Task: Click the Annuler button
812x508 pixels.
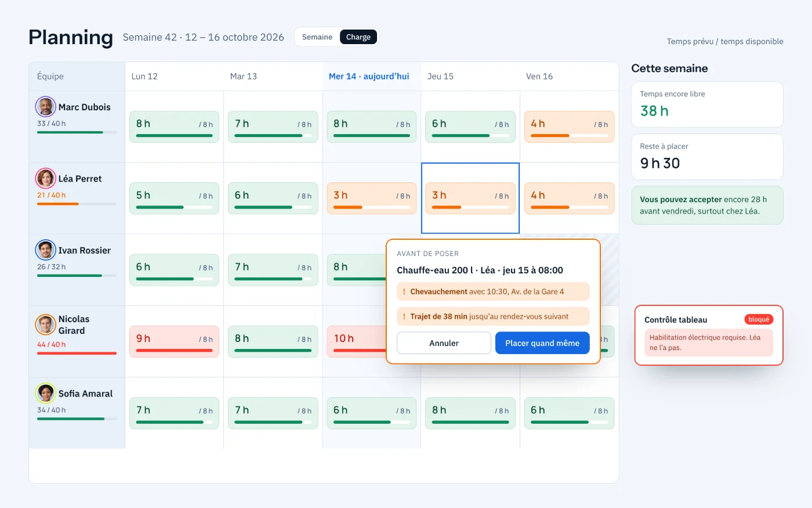Action: point(444,343)
